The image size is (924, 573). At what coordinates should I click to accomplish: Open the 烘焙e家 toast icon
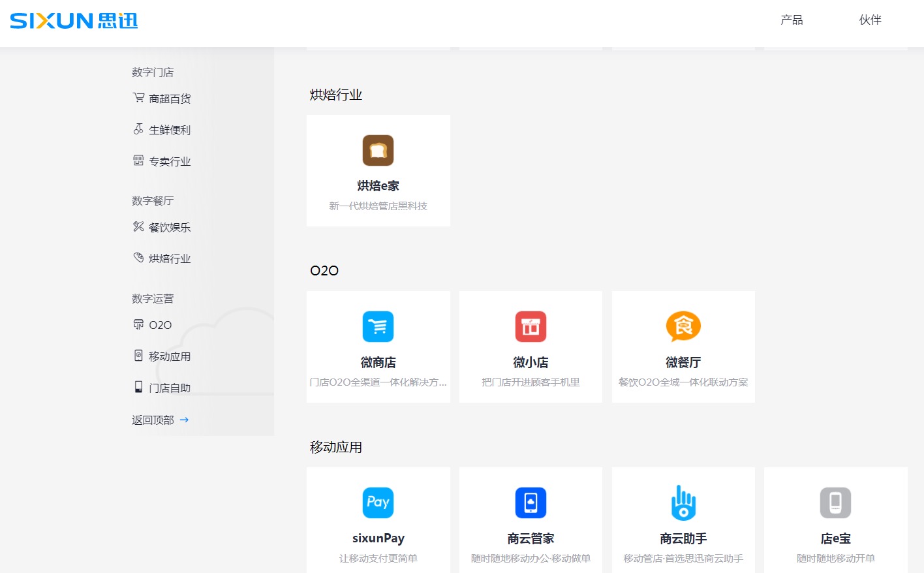tap(378, 151)
